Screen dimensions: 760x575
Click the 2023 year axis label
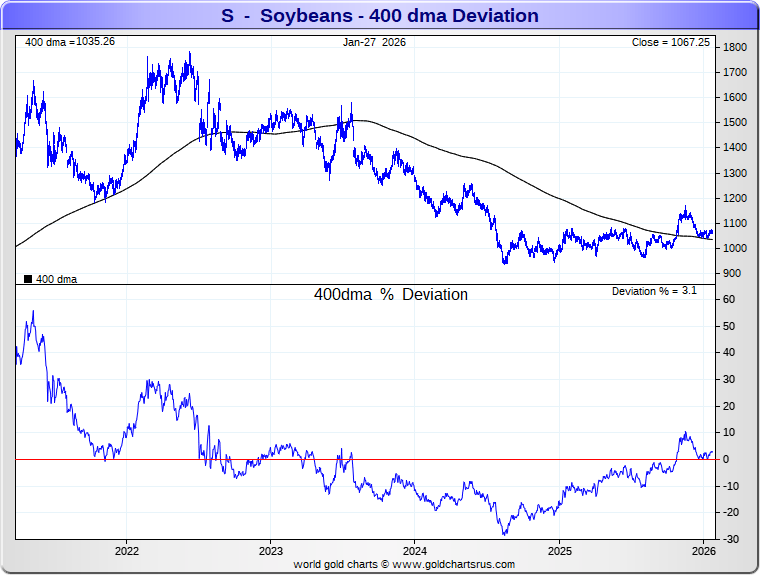pyautogui.click(x=270, y=551)
